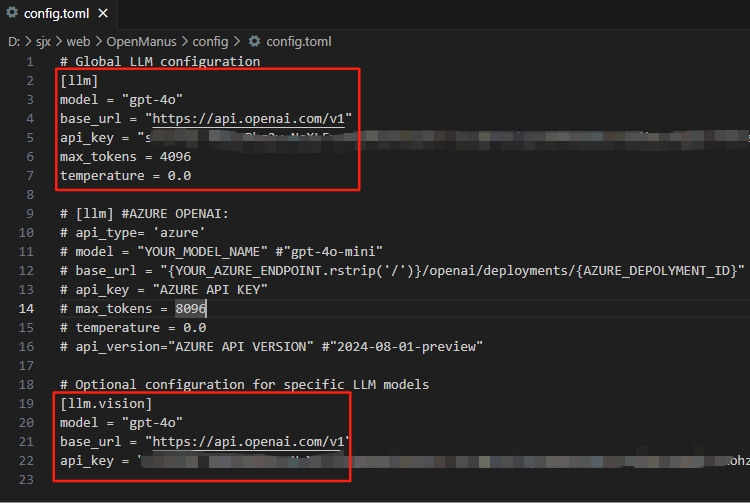The height and width of the screenshot is (503, 750).
Task: Open the config.toml breadcrumb item
Action: 298,42
